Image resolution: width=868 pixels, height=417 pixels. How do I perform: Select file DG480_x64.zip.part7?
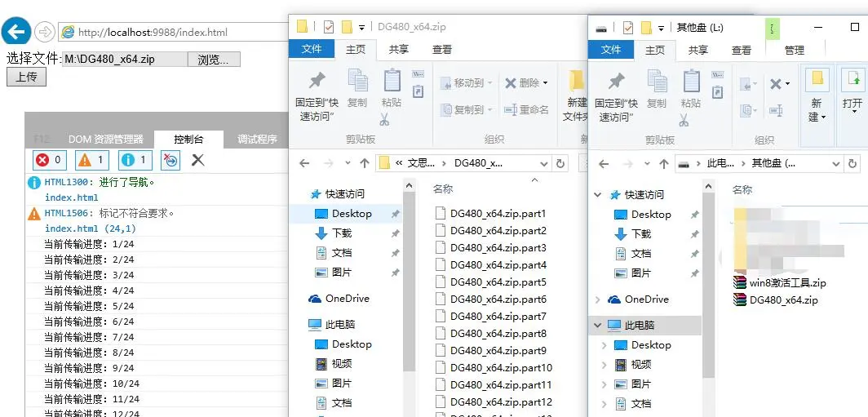(x=491, y=316)
